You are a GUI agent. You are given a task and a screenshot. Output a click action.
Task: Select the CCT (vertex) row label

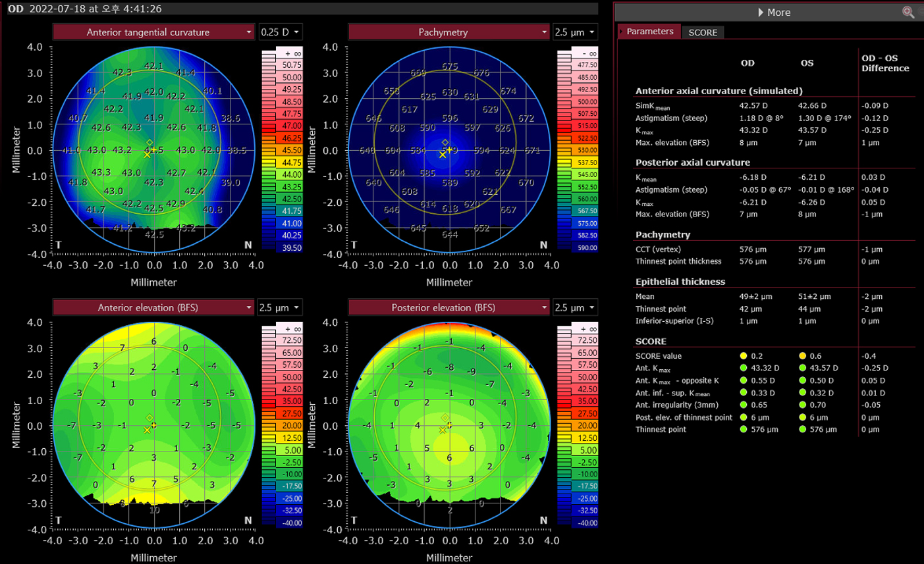658,249
